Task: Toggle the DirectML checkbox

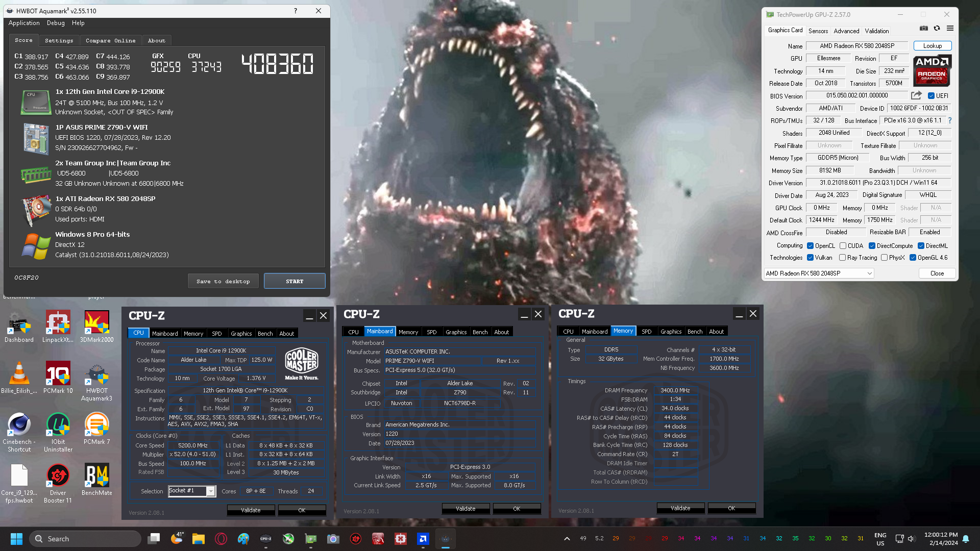Action: click(921, 246)
